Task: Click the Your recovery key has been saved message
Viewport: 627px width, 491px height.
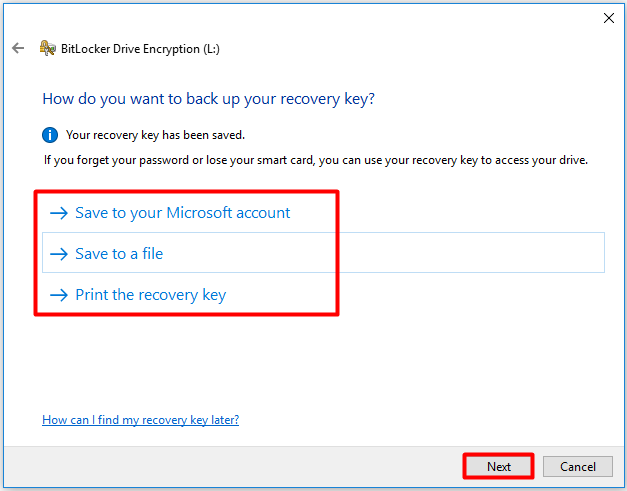Action: coord(155,135)
